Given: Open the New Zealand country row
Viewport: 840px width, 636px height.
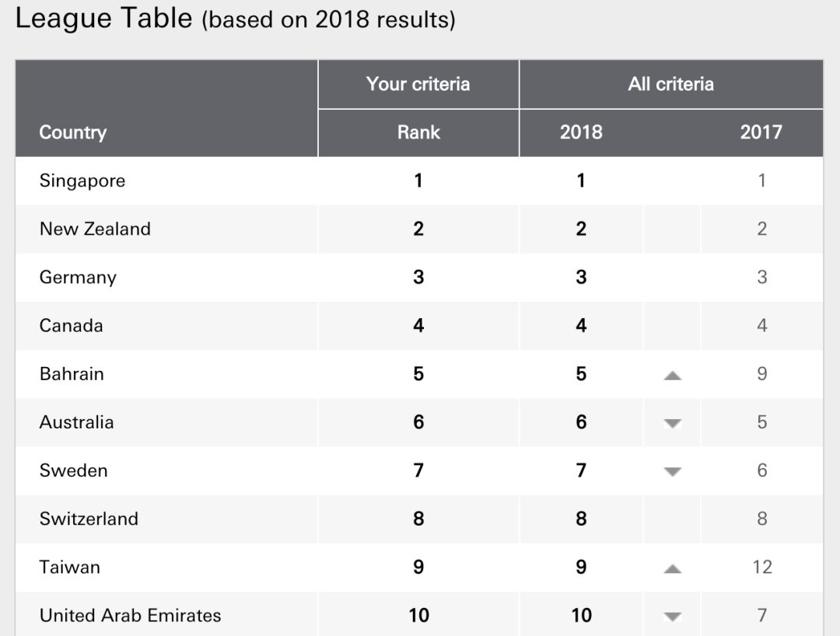Looking at the screenshot, I should [x=95, y=229].
